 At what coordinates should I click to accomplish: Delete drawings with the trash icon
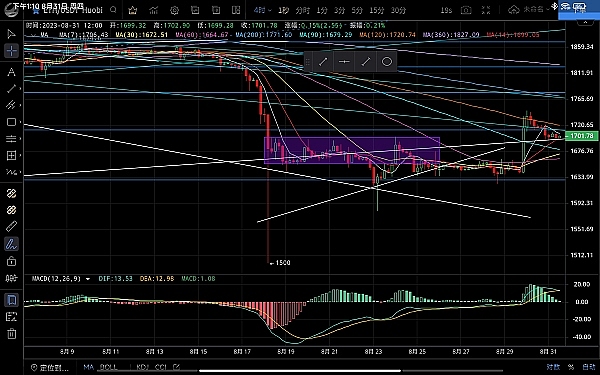click(x=11, y=334)
